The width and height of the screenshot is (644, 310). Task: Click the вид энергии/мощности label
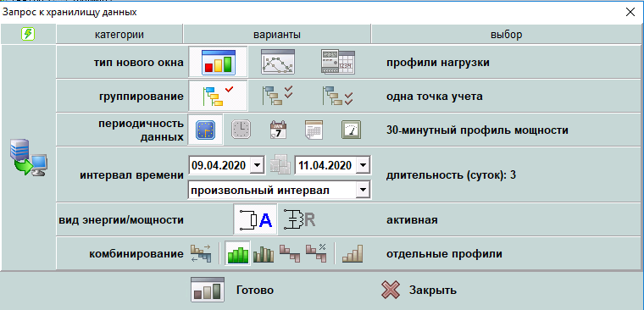(121, 220)
